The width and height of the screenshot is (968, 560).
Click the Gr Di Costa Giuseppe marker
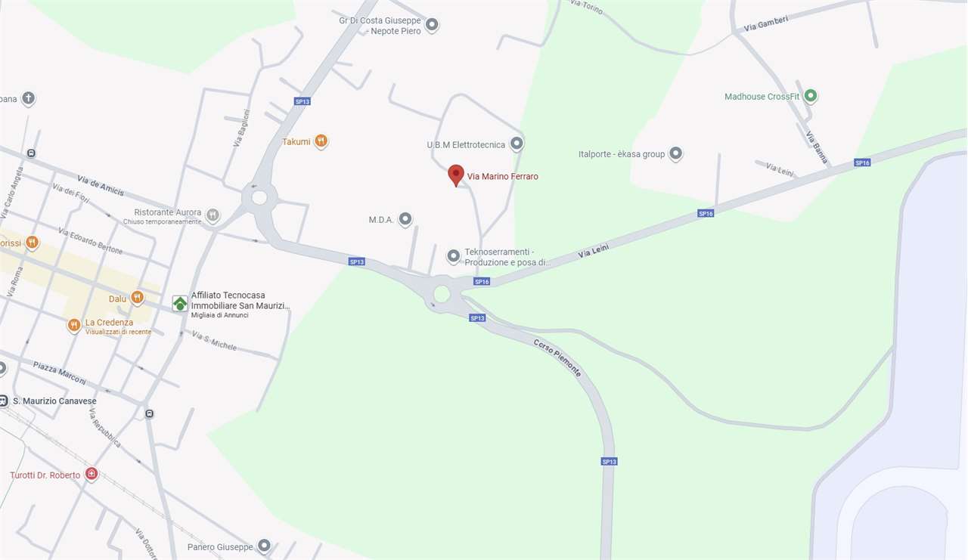[432, 25]
